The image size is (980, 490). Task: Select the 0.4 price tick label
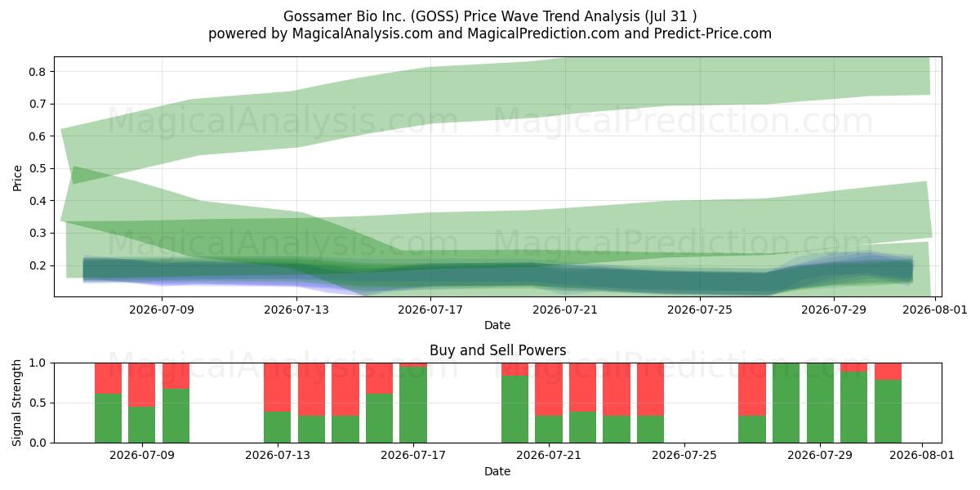click(x=39, y=201)
